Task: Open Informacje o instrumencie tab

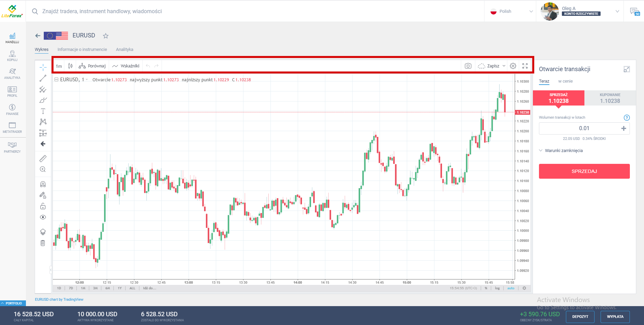Action: click(82, 50)
